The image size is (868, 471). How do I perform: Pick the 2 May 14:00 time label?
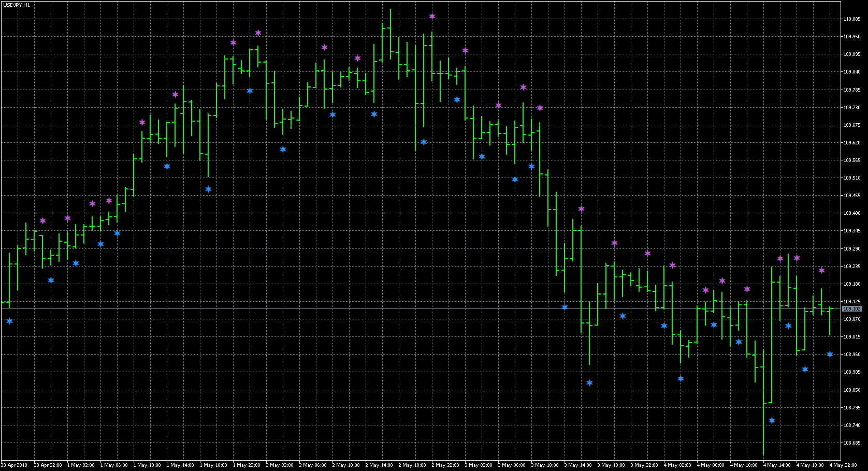pyautogui.click(x=379, y=465)
